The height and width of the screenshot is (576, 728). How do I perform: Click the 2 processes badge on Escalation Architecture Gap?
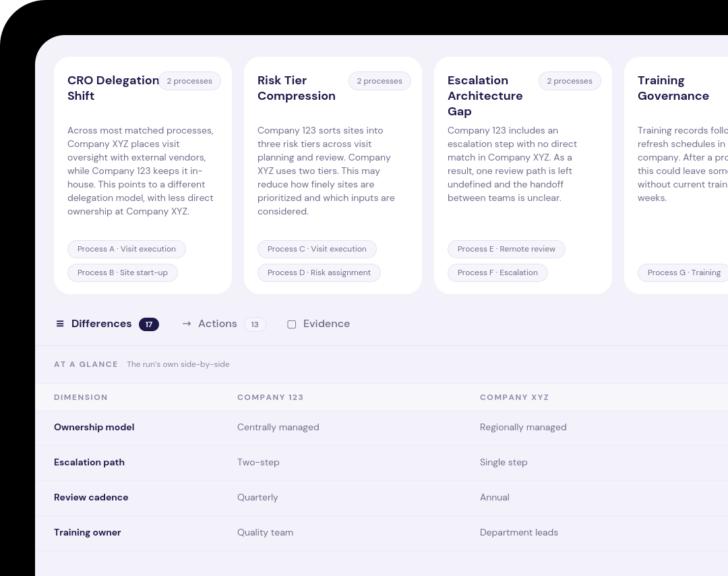(x=570, y=81)
